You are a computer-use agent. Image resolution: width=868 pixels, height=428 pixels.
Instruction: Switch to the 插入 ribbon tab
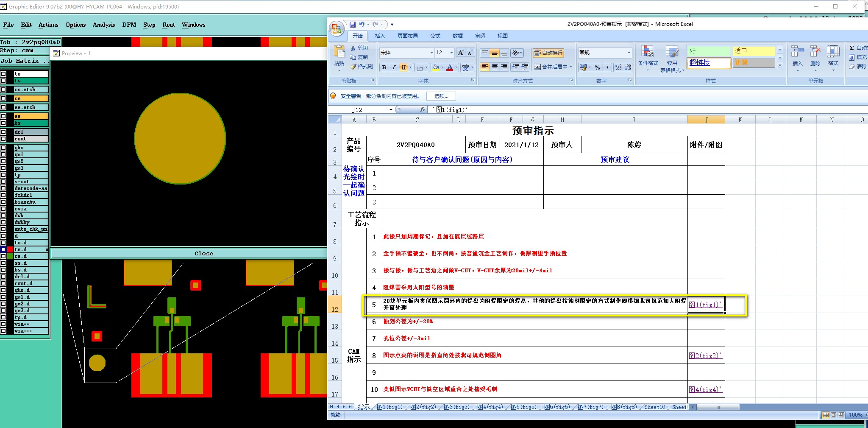pos(380,36)
